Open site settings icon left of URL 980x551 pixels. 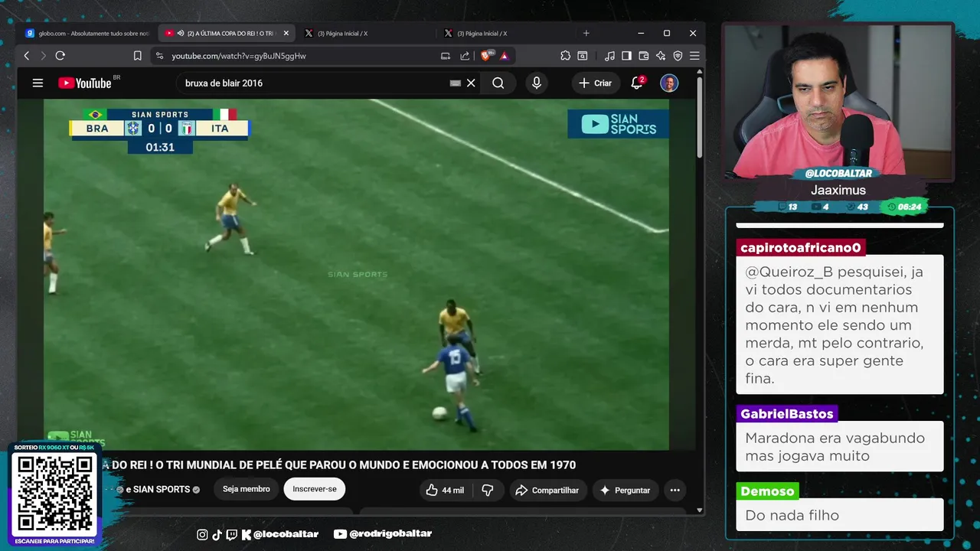(159, 56)
